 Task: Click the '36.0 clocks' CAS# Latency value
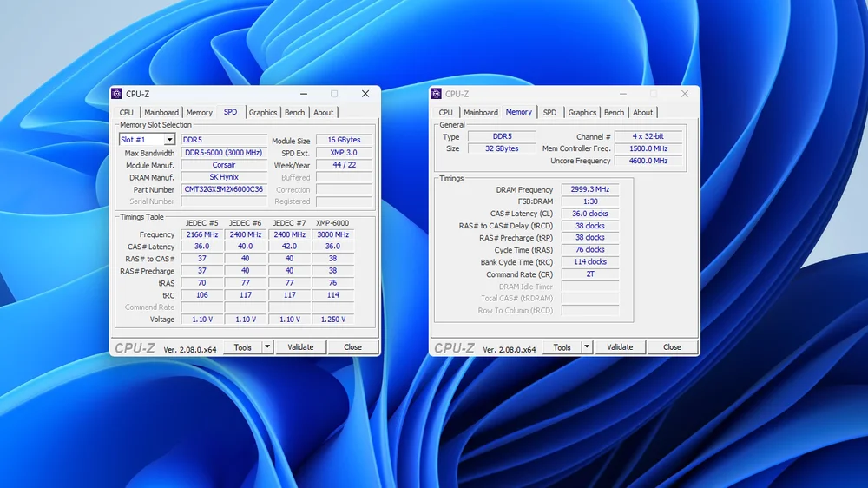590,214
